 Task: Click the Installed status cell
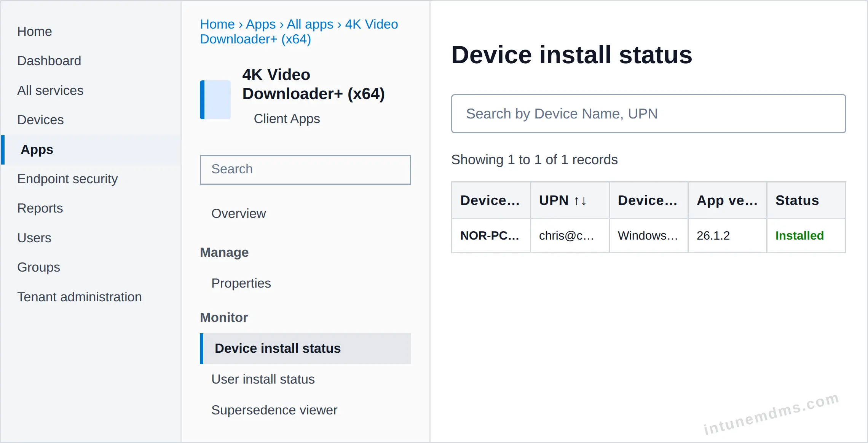pyautogui.click(x=806, y=236)
